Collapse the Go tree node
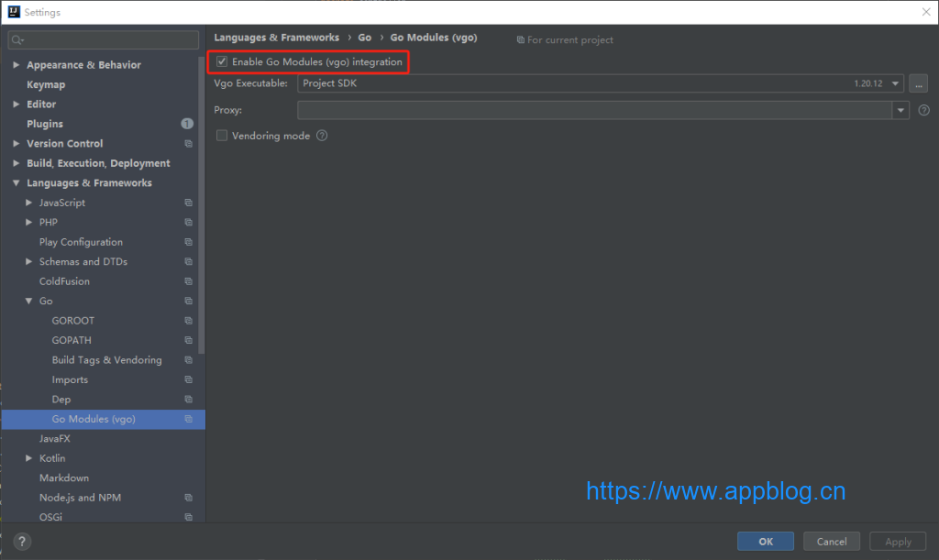This screenshot has height=560, width=939. point(29,302)
